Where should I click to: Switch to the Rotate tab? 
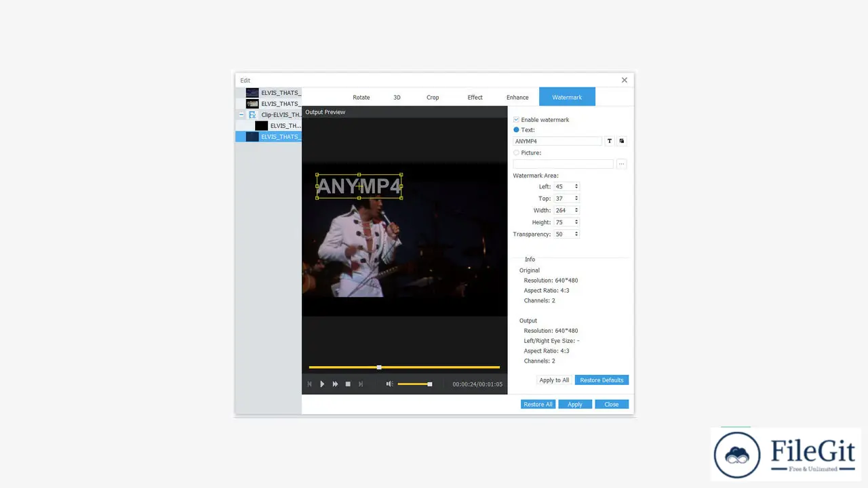pos(361,97)
